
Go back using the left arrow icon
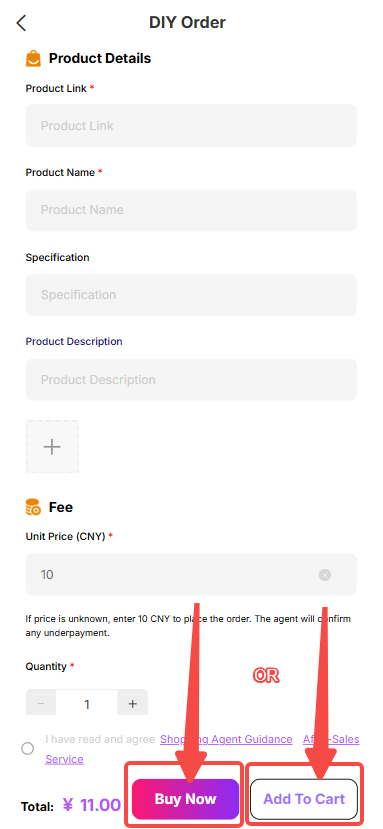click(x=21, y=23)
